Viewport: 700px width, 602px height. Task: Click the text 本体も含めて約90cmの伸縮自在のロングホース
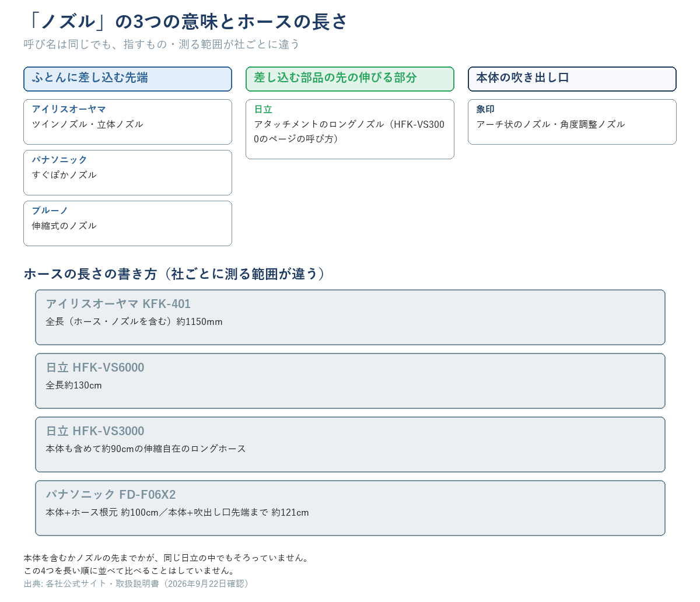tap(146, 449)
